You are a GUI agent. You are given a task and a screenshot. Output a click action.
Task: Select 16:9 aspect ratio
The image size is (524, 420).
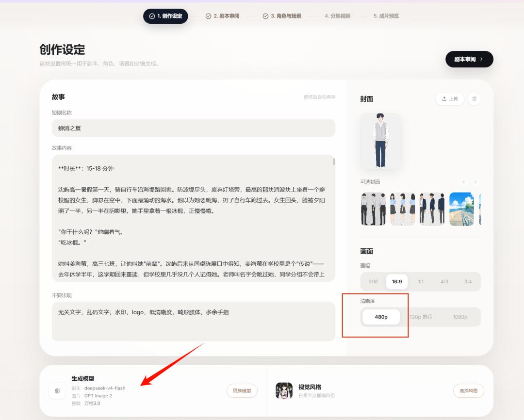[397, 282]
